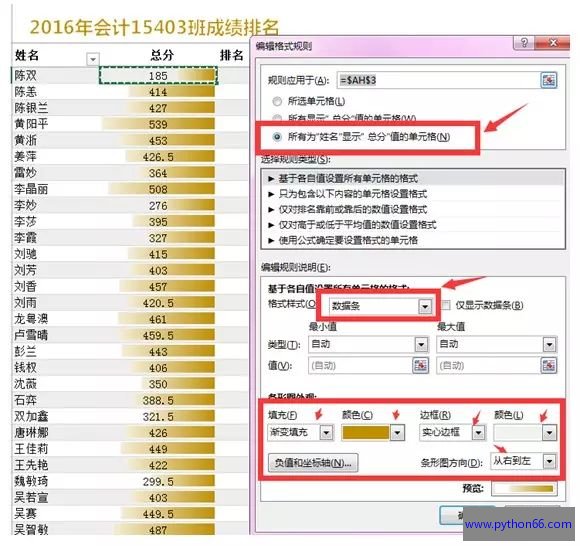Open the filter dropdown next to 姓名 header
Screen dimensions: 580x546
tap(93, 59)
